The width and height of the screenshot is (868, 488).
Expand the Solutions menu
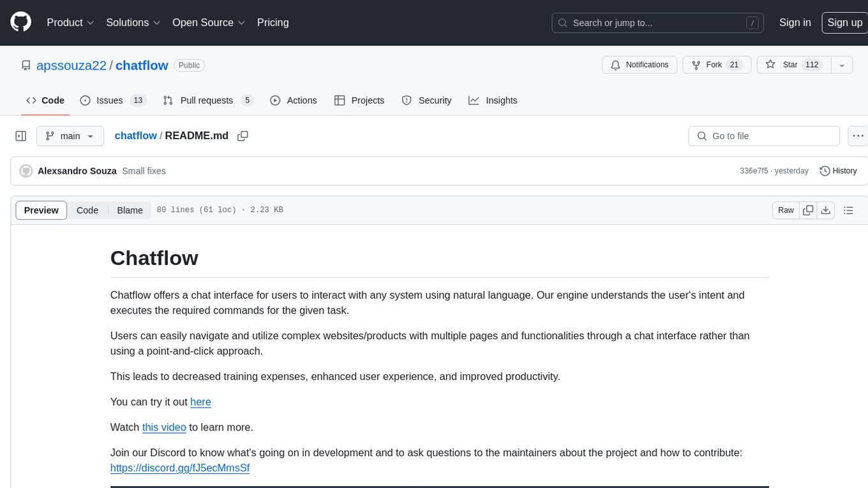point(133,22)
